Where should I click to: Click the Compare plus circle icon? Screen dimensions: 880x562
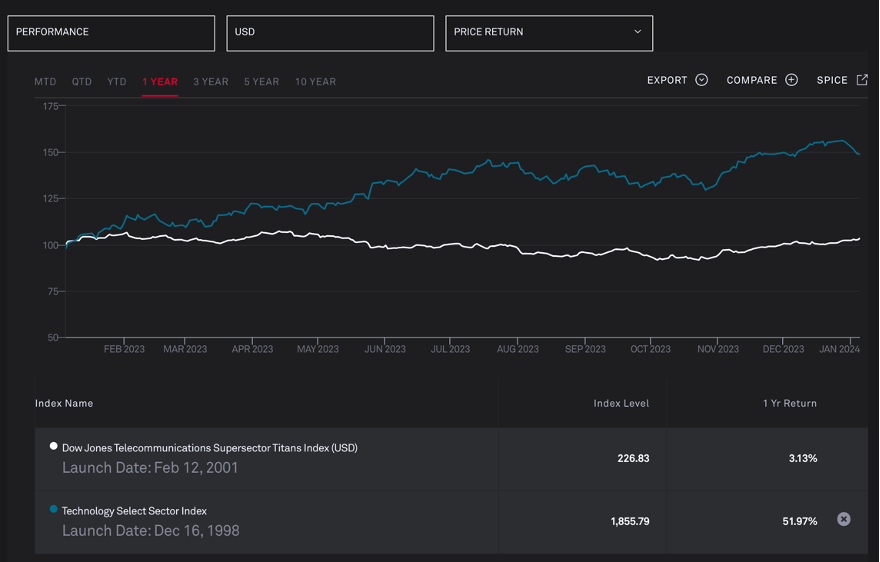(791, 80)
